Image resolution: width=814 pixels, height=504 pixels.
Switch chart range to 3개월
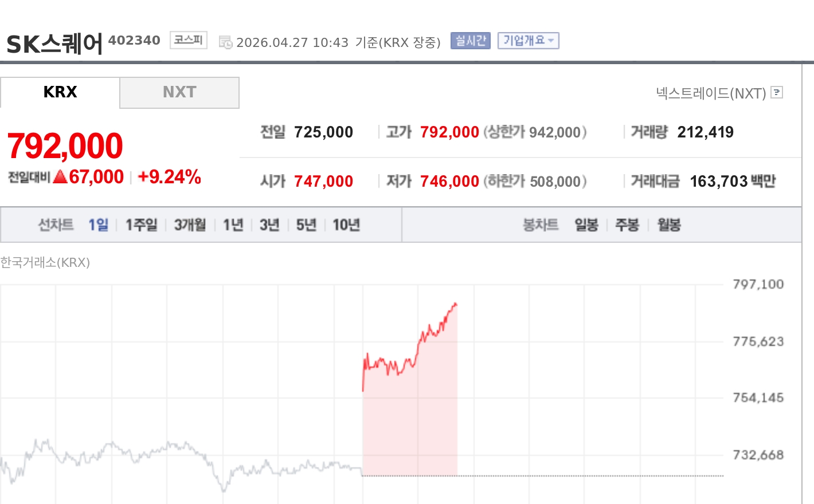(x=189, y=225)
